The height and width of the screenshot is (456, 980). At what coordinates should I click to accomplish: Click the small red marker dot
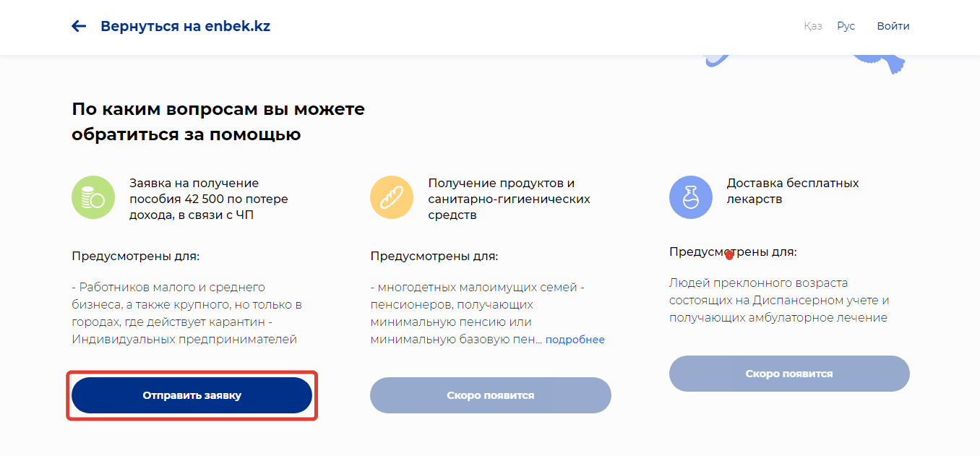tap(729, 255)
